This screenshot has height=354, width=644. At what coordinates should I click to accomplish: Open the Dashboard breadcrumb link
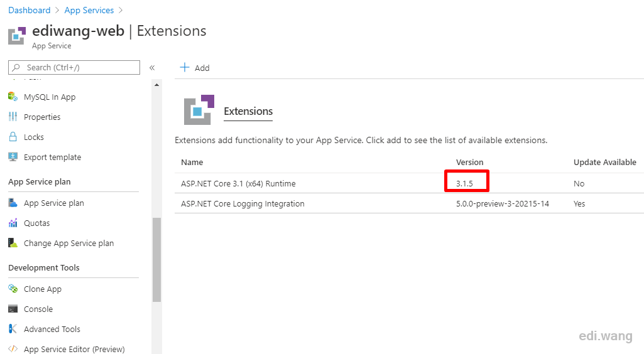pyautogui.click(x=29, y=10)
